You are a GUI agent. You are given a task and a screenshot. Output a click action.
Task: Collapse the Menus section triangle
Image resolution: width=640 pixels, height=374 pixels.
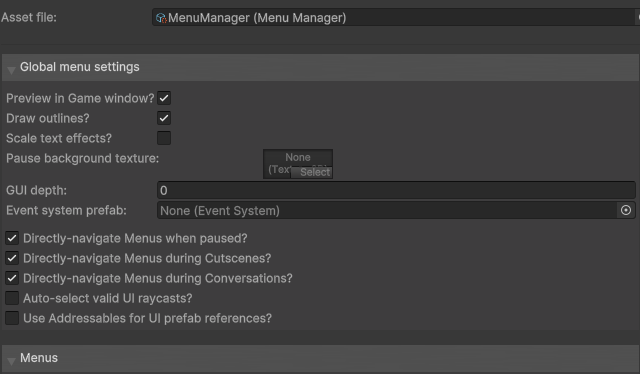11,361
